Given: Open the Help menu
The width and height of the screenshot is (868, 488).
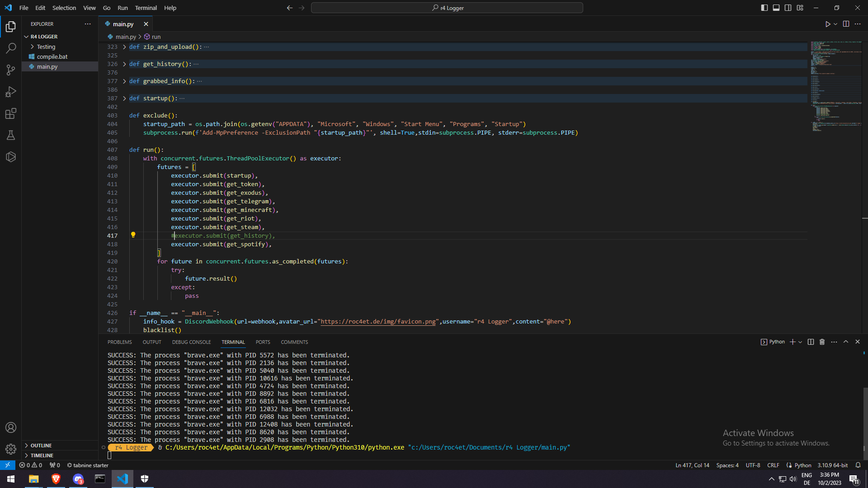Looking at the screenshot, I should pyautogui.click(x=170, y=8).
